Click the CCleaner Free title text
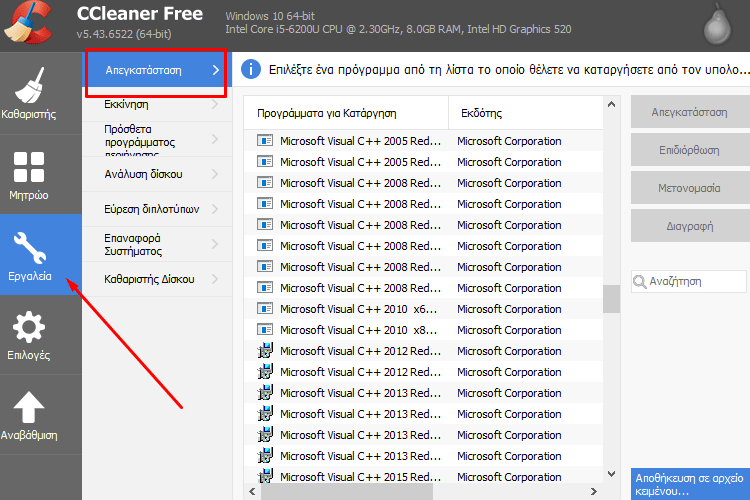750x500 pixels. 140,13
